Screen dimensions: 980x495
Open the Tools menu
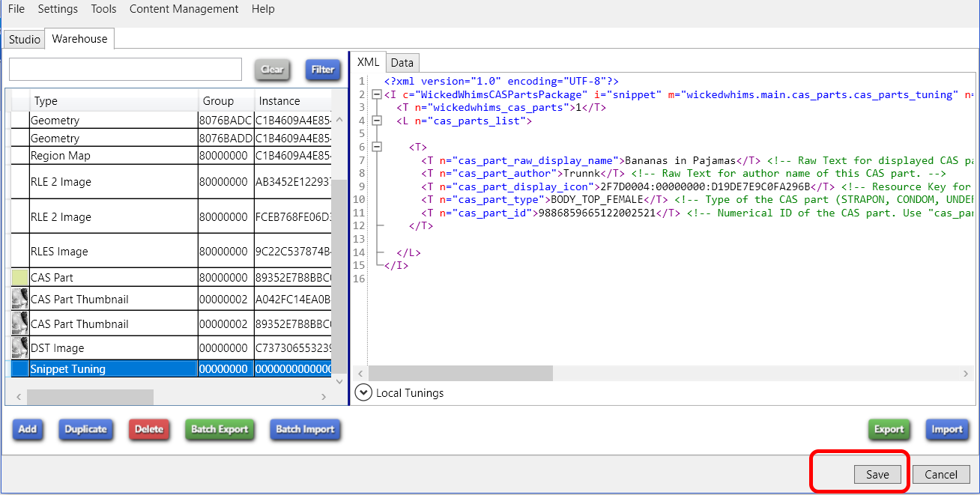coord(103,9)
